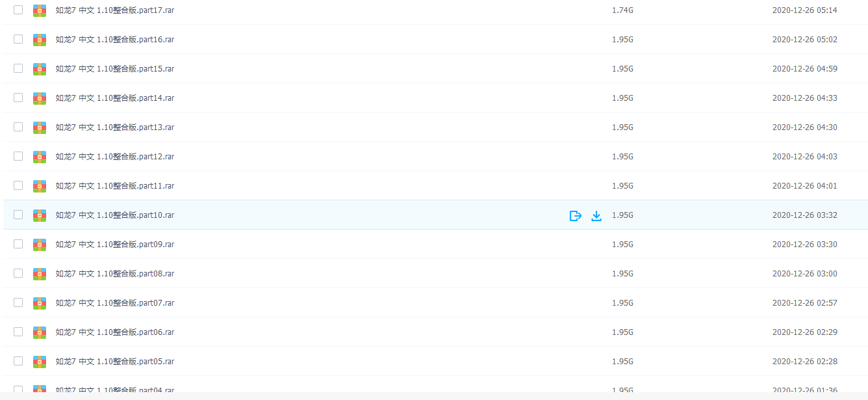Check the box beside part11.rar
The height and width of the screenshot is (400, 868).
[x=18, y=185]
